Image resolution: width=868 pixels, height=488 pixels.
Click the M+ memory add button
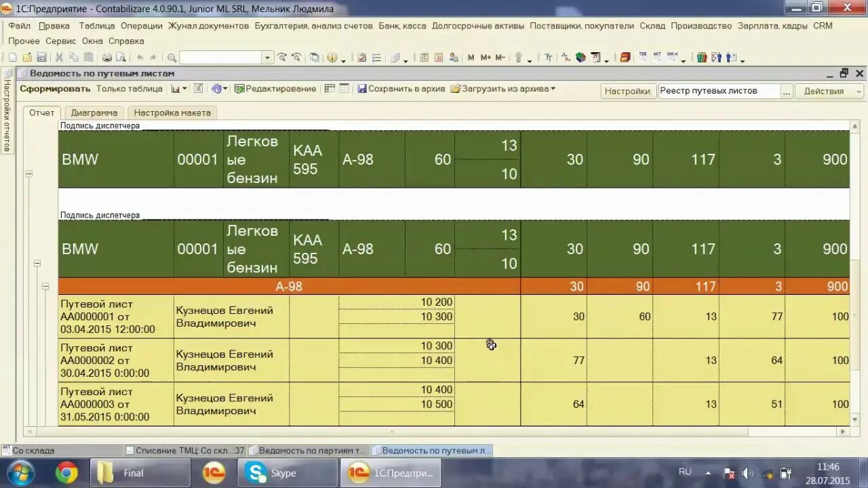click(x=486, y=58)
